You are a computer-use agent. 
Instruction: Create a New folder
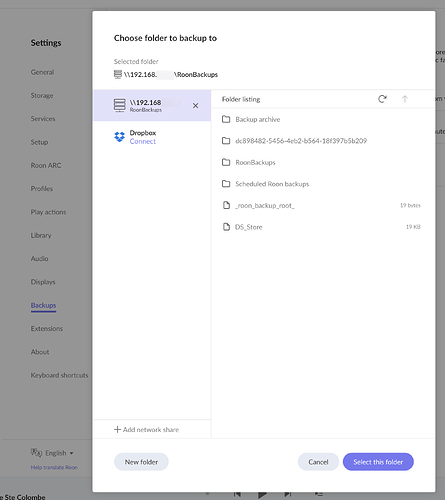tap(141, 462)
